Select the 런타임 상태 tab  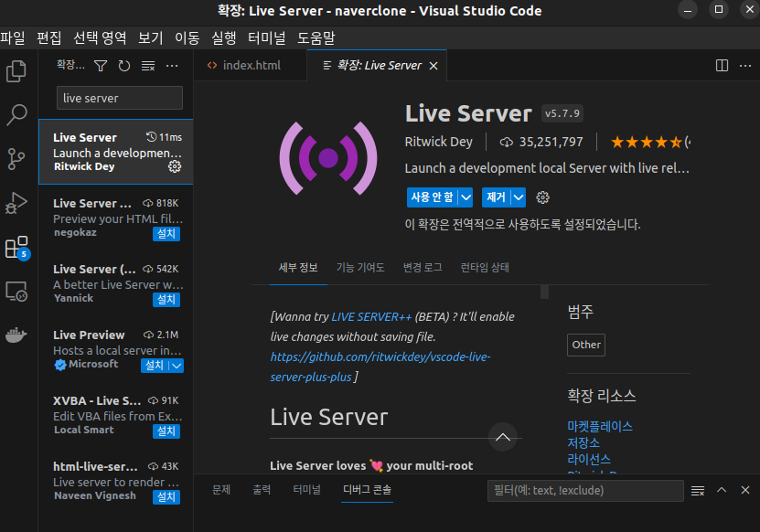485,268
